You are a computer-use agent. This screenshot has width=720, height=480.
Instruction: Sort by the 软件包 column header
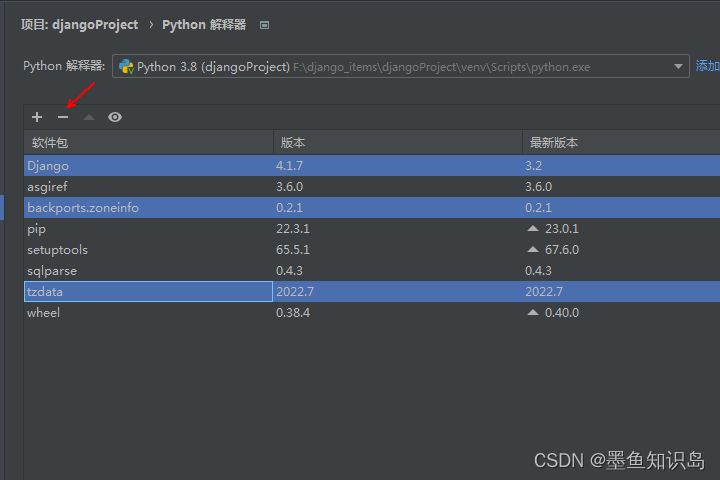click(x=148, y=143)
